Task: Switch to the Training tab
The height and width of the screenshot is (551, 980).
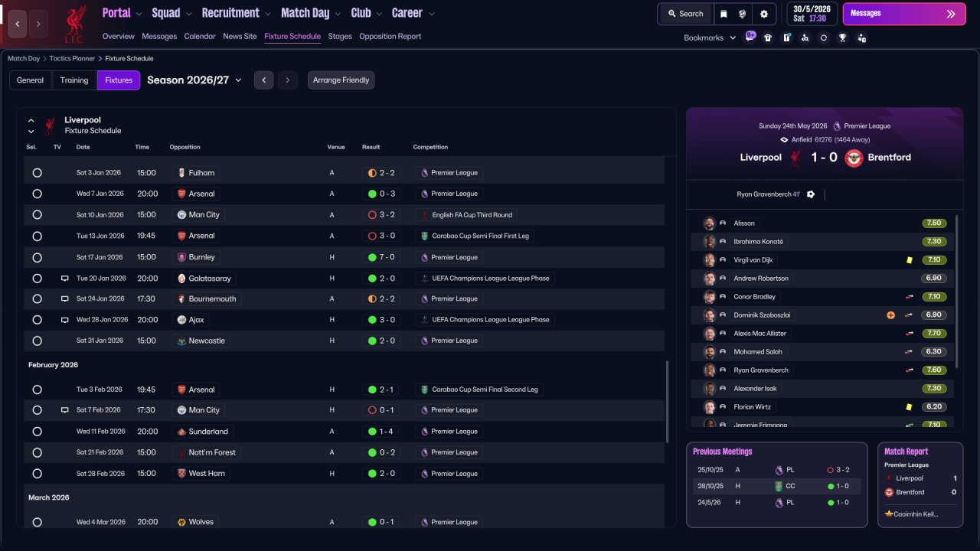Action: coord(74,80)
